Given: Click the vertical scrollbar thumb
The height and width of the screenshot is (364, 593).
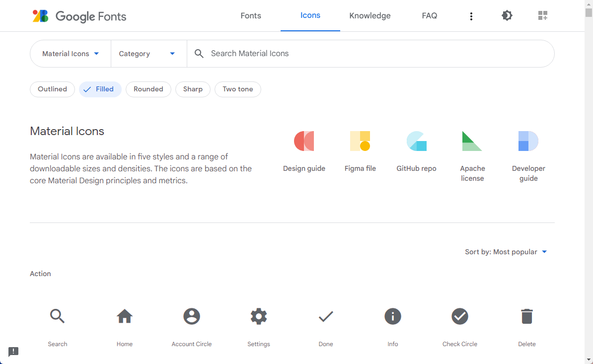Looking at the screenshot, I should pyautogui.click(x=589, y=12).
